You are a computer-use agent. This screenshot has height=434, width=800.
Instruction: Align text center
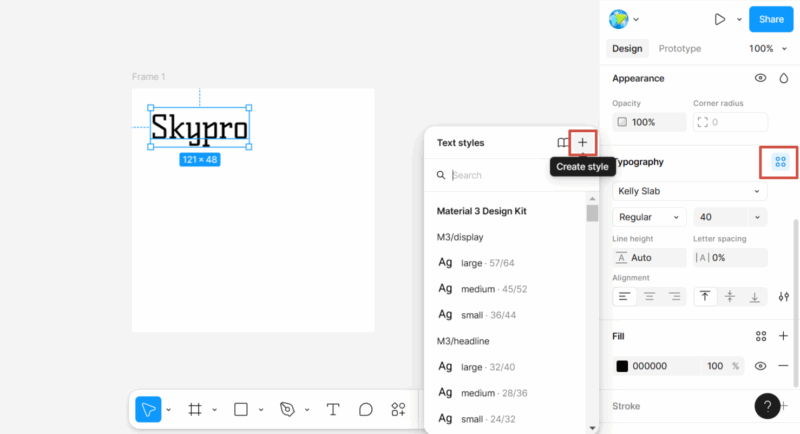coord(649,296)
